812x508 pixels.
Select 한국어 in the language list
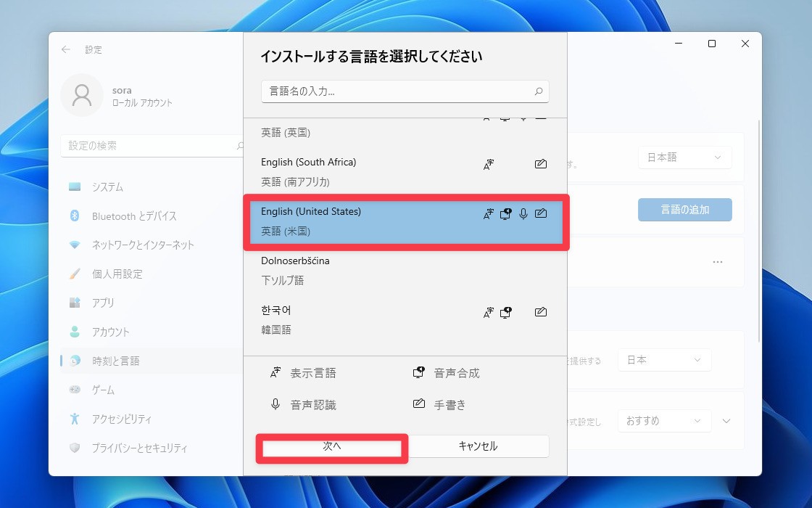point(405,320)
